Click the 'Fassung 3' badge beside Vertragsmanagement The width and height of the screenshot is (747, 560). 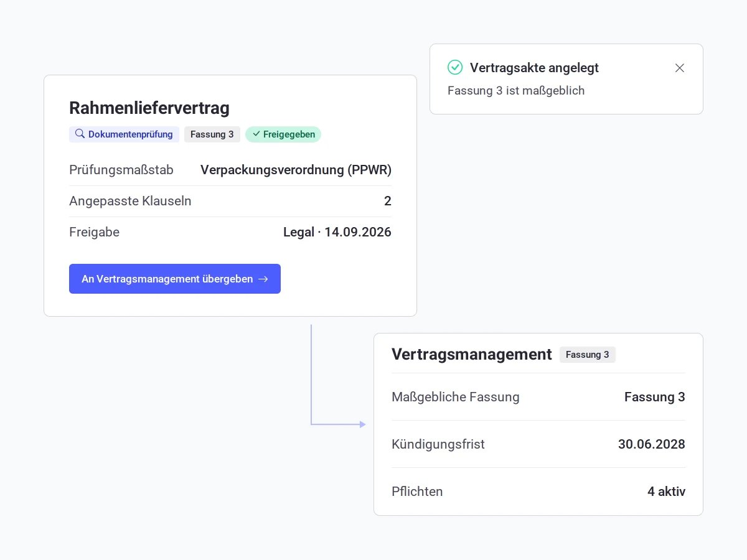588,355
